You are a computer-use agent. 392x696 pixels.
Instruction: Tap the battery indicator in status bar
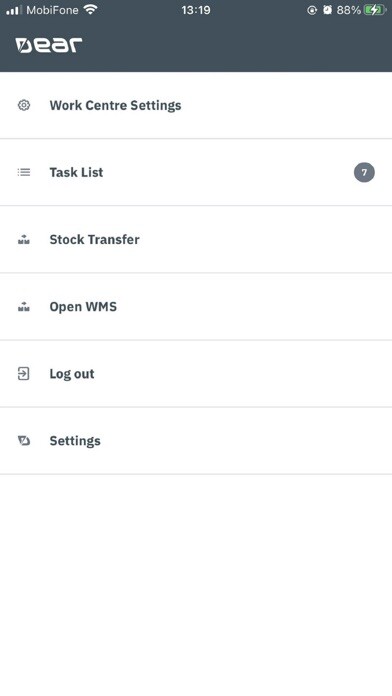tap(375, 10)
